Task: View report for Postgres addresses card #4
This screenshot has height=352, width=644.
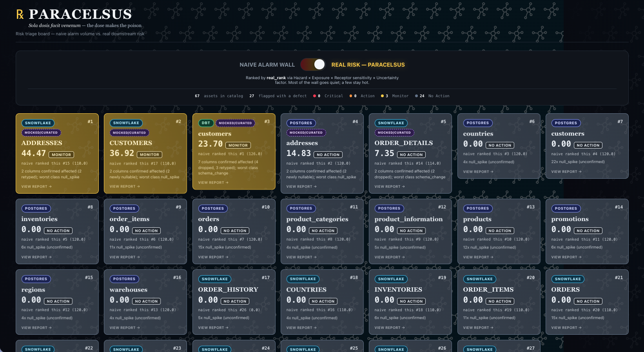Action: coord(301,187)
